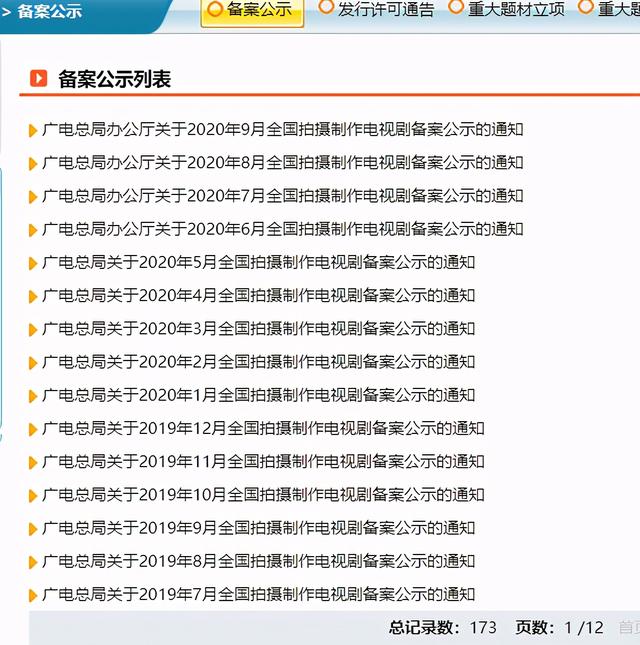This screenshot has width=640, height=645.
Task: Click the 首页 pagination link
Action: tap(628, 628)
